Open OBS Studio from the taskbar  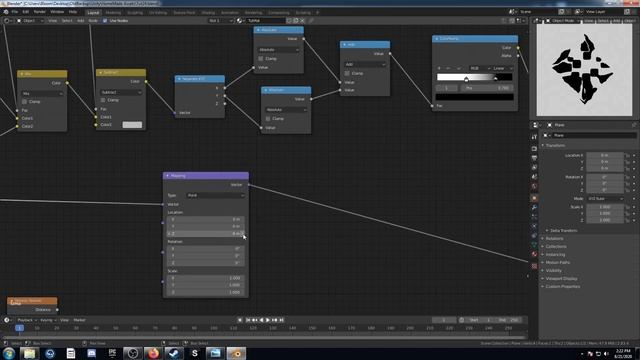click(132, 353)
